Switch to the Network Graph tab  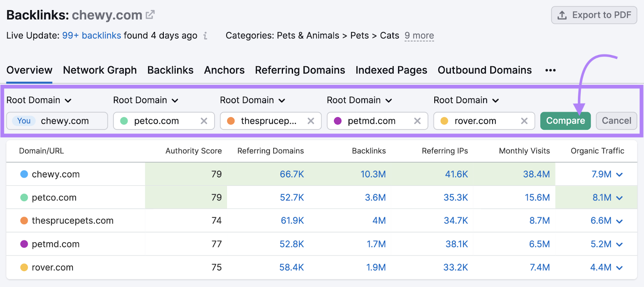(100, 70)
